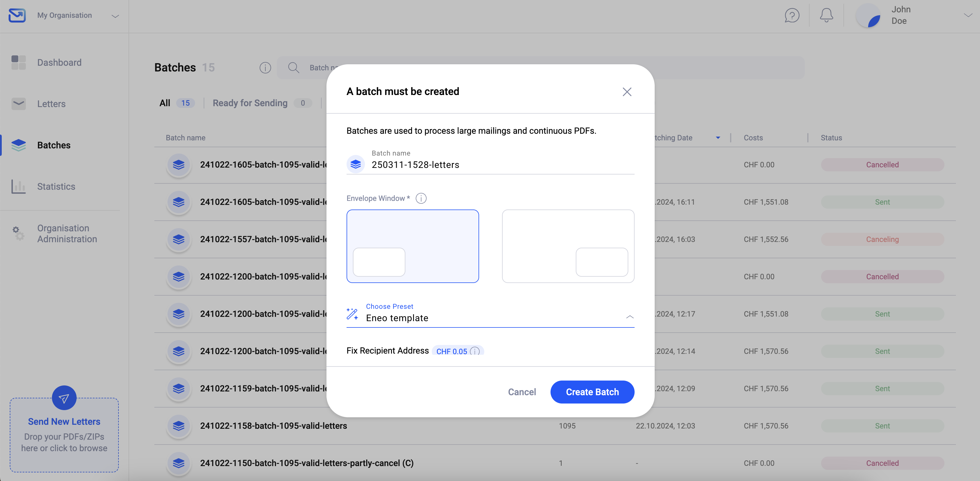Click the Batches sidebar layers icon
The width and height of the screenshot is (980, 481).
point(19,145)
